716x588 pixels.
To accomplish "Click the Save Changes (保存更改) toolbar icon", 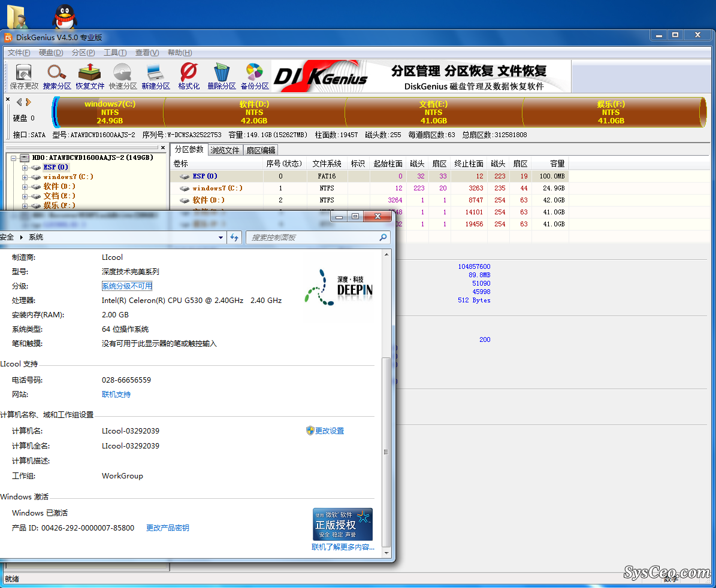I will tap(24, 76).
